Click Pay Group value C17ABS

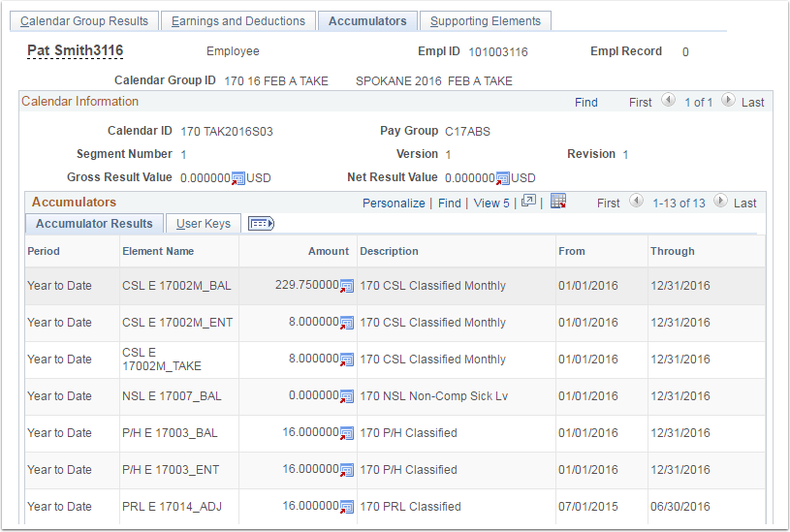pyautogui.click(x=467, y=132)
